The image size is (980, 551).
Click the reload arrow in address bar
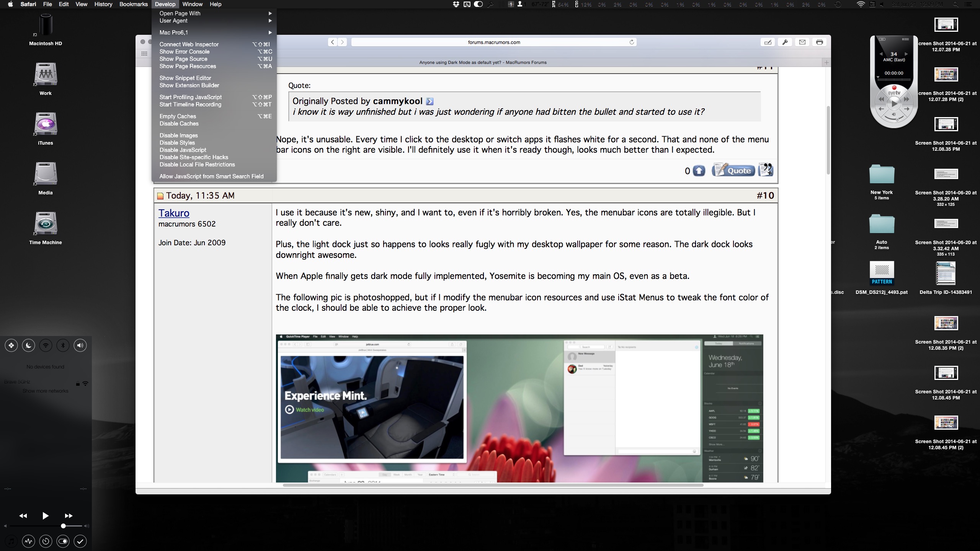[x=632, y=42]
